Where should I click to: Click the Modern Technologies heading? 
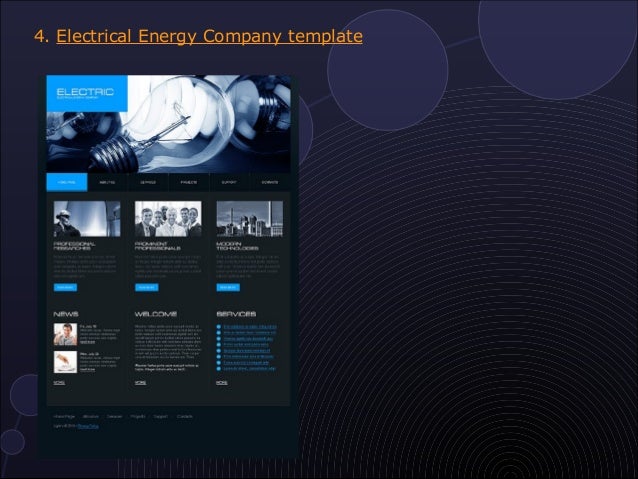click(x=237, y=246)
